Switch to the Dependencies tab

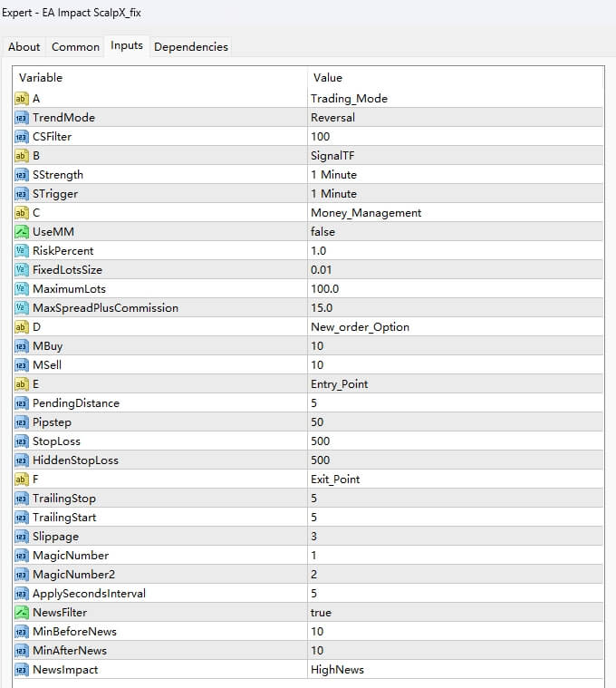[x=191, y=46]
